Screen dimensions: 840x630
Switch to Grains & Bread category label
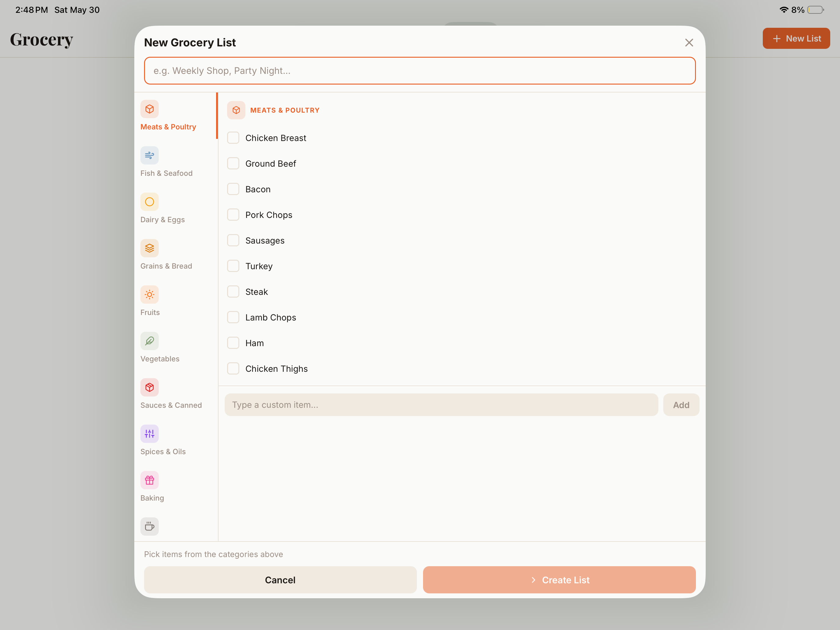[x=166, y=266]
